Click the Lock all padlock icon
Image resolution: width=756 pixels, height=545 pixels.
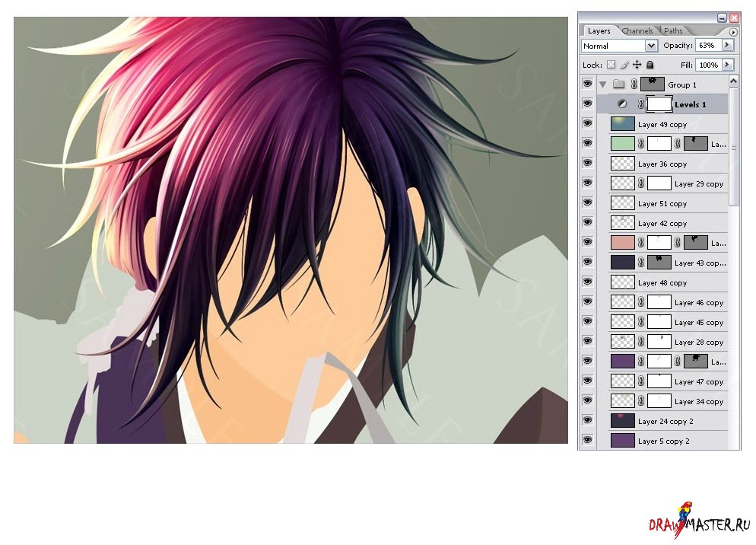tap(650, 65)
